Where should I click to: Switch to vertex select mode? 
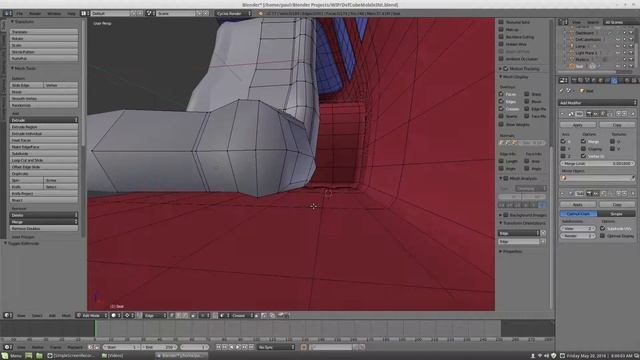173,316
